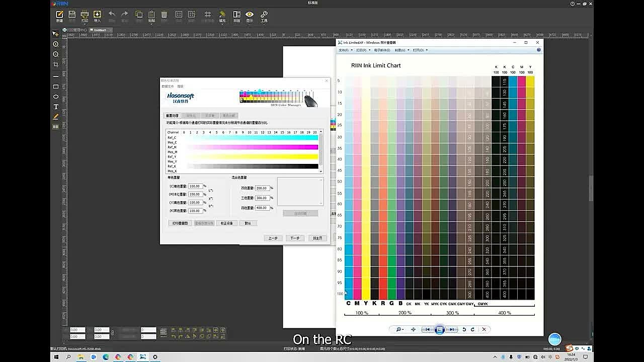The image size is (644, 362).
Task: Select the zoom in magnifier tool
Action: click(56, 44)
